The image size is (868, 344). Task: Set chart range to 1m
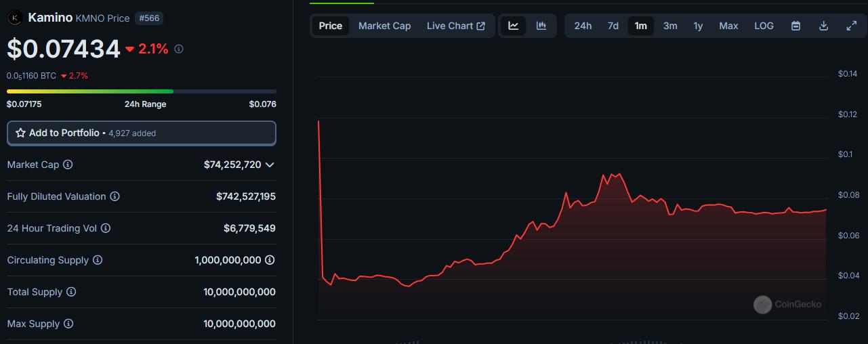[x=640, y=26]
